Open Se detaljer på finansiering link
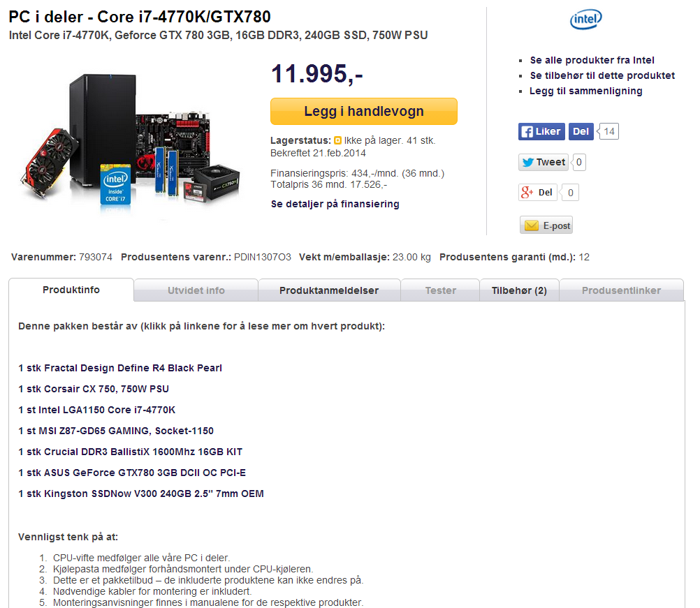 click(335, 204)
